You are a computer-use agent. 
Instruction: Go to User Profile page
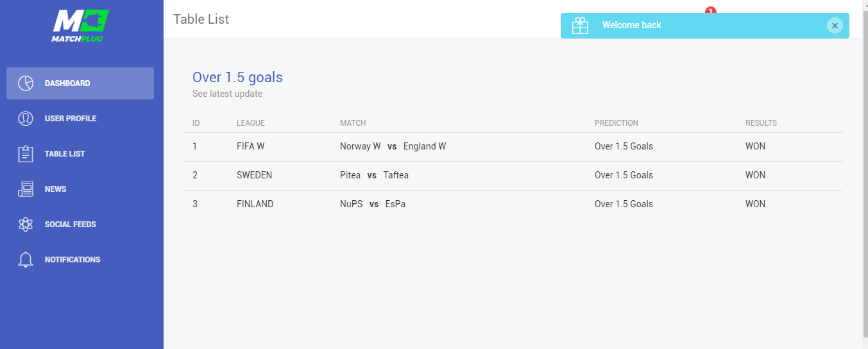tap(71, 119)
